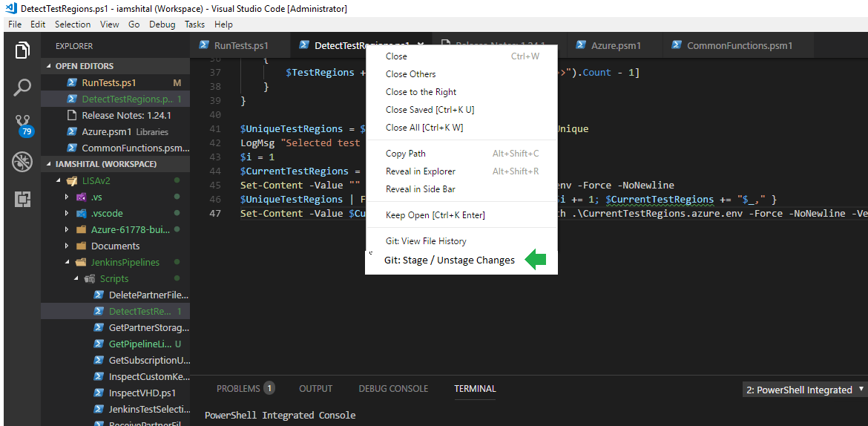Open Source Control icon with 79 badge
Viewport: 868px width, 426px height.
coord(24,126)
